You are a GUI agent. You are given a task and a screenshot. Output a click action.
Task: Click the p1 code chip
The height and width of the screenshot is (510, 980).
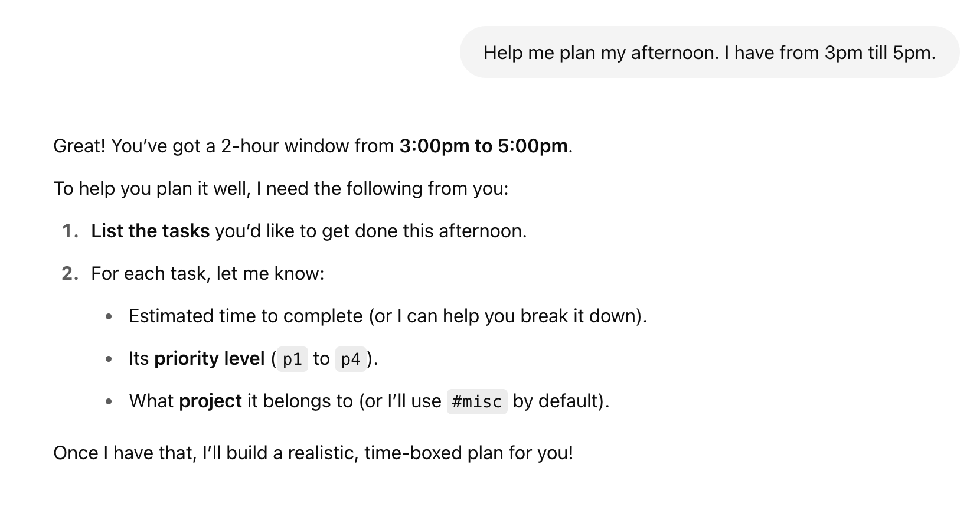[x=292, y=359]
